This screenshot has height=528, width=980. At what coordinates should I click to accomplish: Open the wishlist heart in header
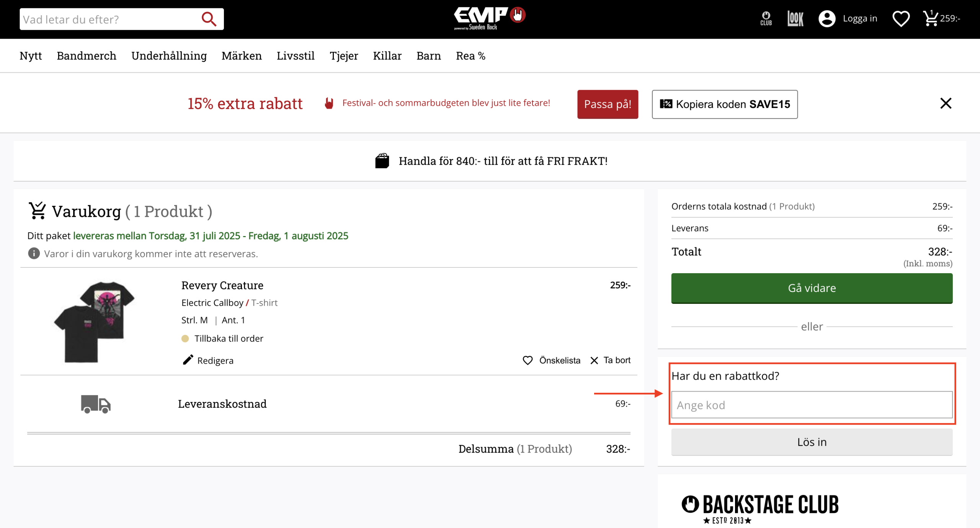(901, 18)
